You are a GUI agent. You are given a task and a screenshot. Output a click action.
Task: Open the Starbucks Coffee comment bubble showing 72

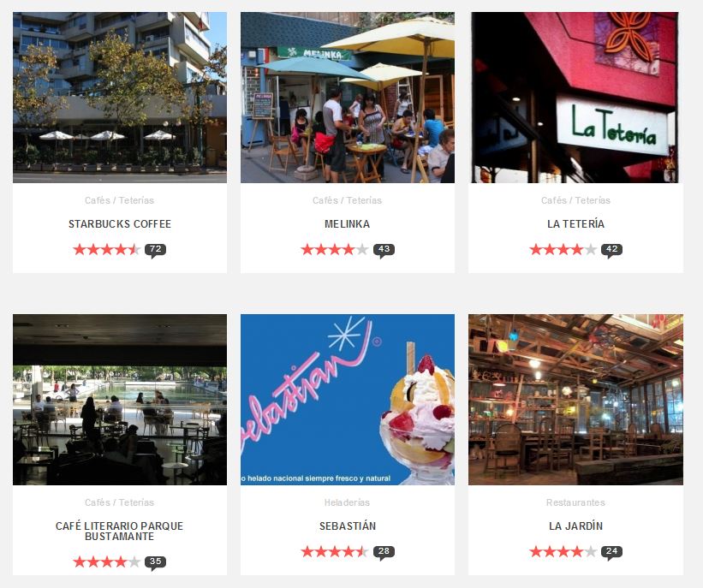[155, 250]
